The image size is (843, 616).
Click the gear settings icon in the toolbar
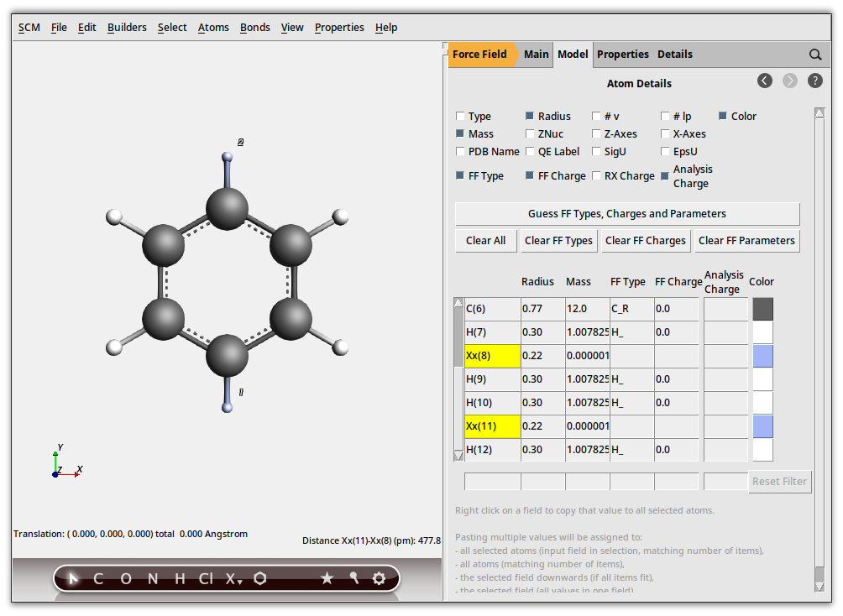(x=379, y=578)
